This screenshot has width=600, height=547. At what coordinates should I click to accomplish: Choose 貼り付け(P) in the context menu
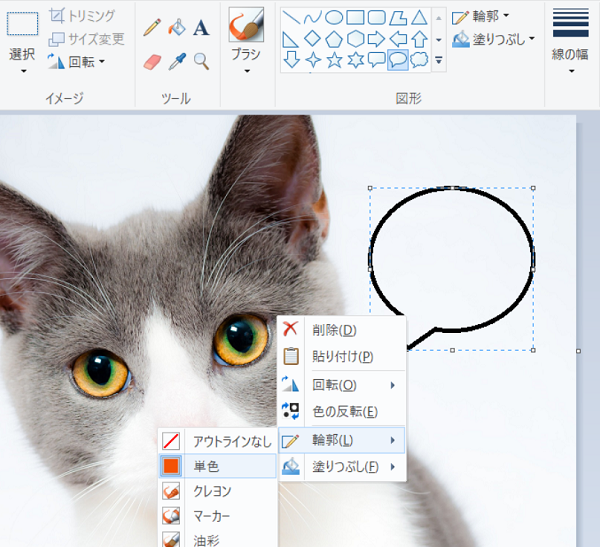pos(342,356)
